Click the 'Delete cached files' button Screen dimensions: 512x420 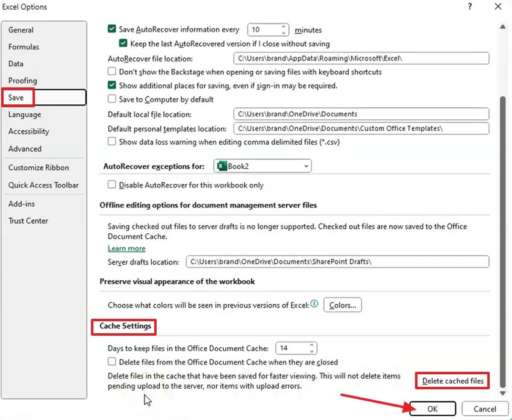click(x=452, y=380)
